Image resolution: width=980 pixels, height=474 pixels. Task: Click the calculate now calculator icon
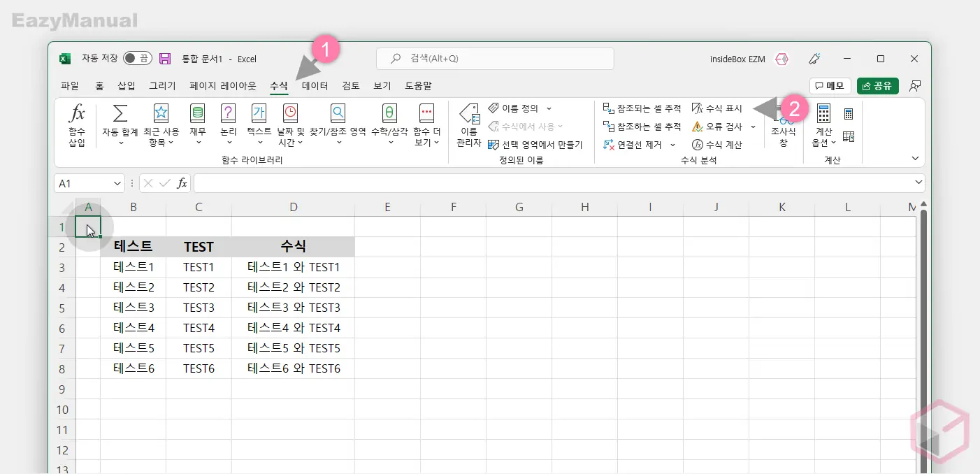pyautogui.click(x=849, y=114)
